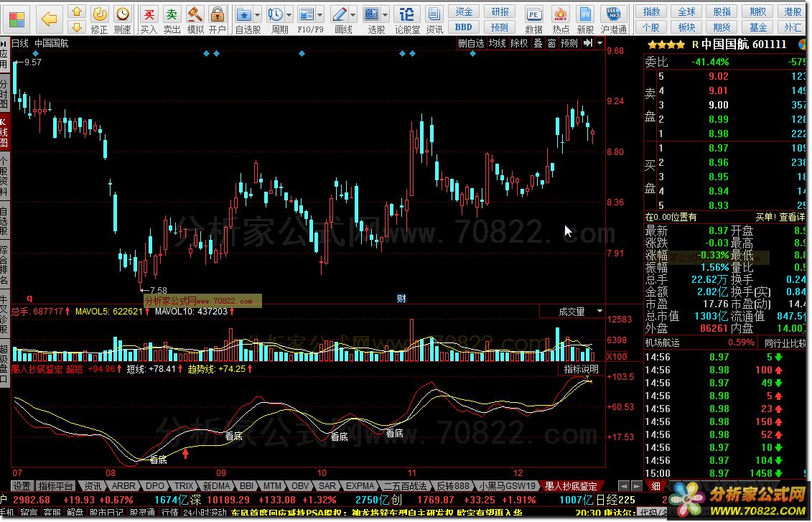Open the 热点 hot topics icon
Screen dimensions: 812x522
tap(560, 20)
